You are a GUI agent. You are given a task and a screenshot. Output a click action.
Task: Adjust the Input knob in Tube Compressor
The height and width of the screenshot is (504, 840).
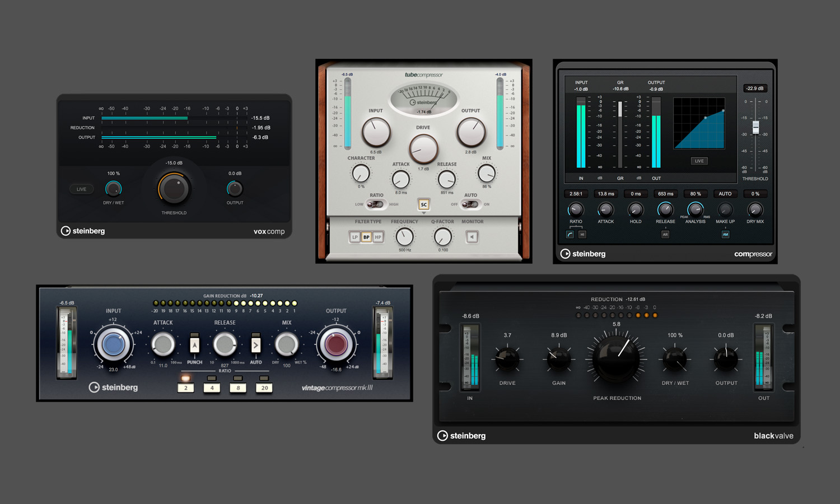(x=376, y=133)
